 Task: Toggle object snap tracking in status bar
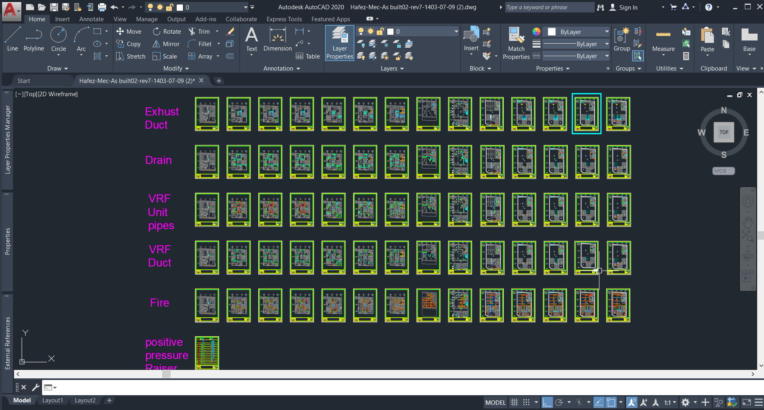click(599, 402)
